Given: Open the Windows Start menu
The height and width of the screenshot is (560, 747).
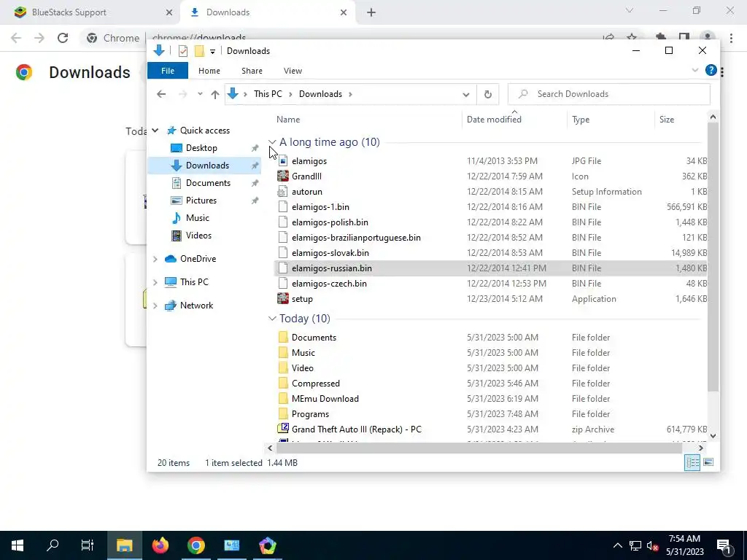Looking at the screenshot, I should [x=18, y=545].
